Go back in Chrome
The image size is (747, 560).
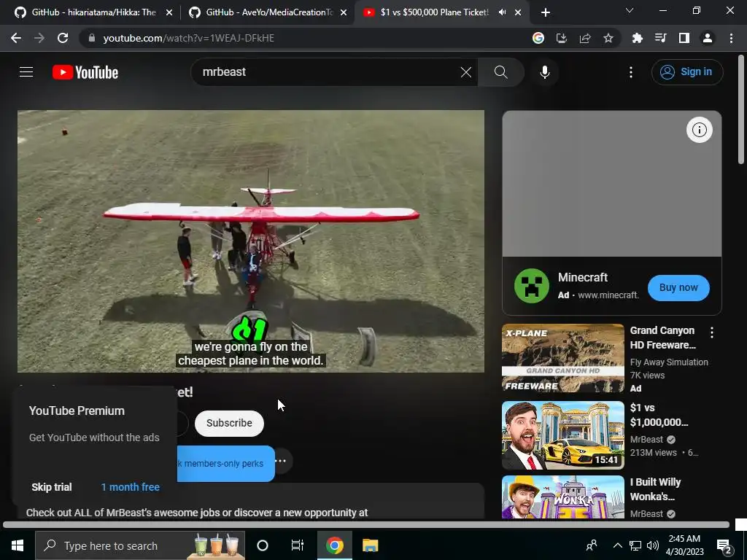click(x=16, y=38)
